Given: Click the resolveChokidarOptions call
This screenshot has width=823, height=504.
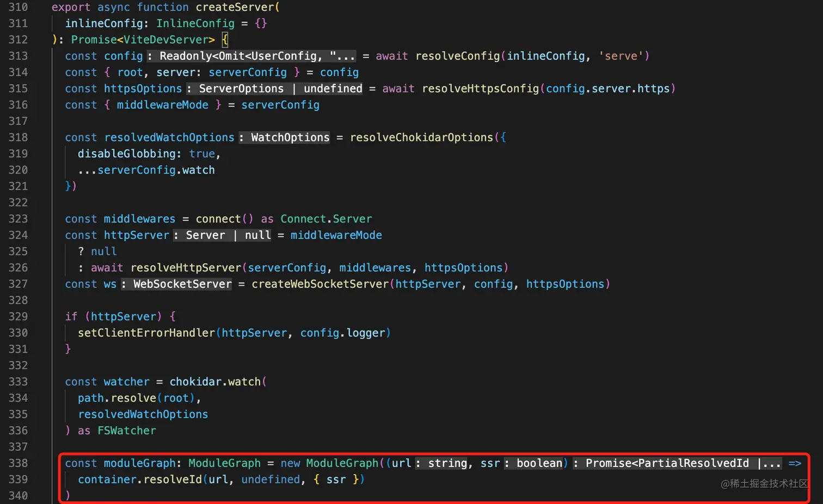Looking at the screenshot, I should [x=422, y=138].
